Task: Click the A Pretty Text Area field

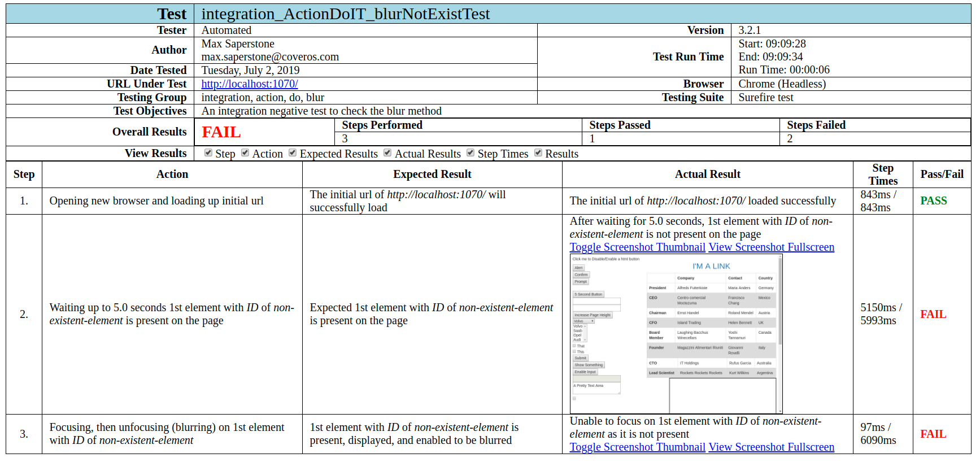Action: (596, 387)
